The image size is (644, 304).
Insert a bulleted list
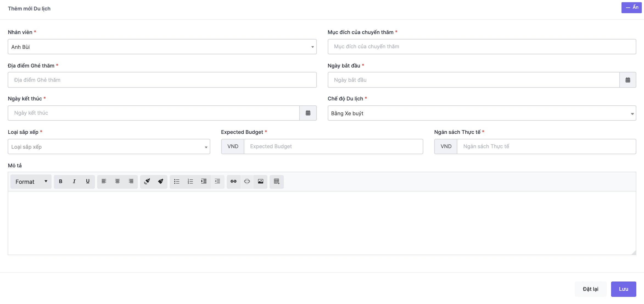177,181
